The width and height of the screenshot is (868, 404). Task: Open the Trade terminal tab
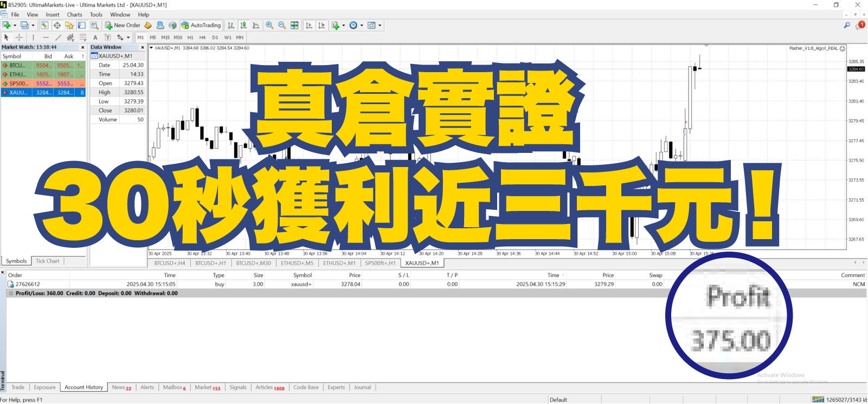(x=18, y=387)
